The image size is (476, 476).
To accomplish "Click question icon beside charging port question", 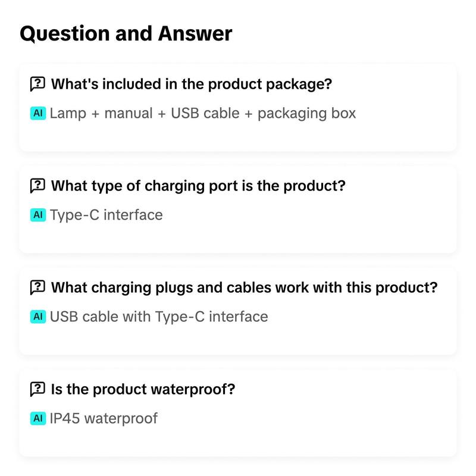I will tap(37, 186).
